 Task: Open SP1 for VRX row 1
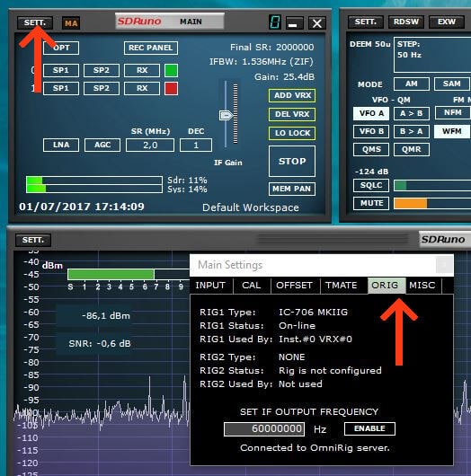[x=61, y=88]
